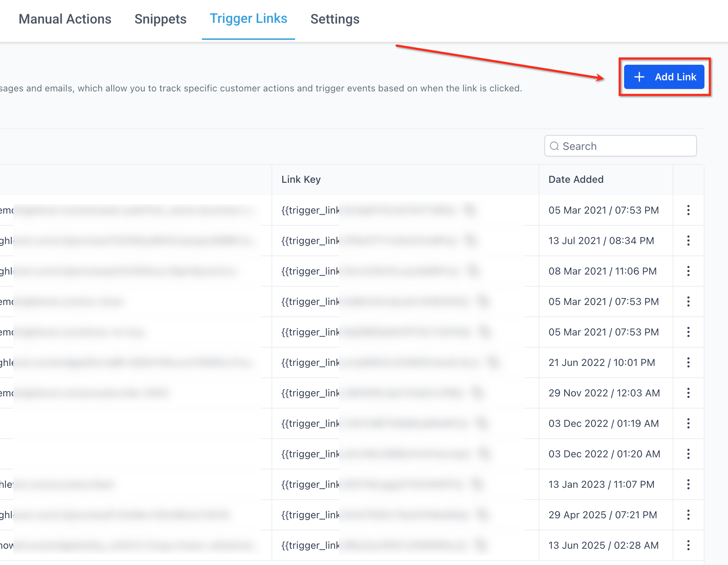Open kebab menu for 08 Mar 2021 row

(688, 271)
